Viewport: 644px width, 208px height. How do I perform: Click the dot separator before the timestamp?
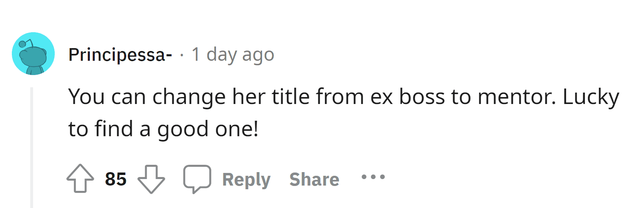pos(182,55)
